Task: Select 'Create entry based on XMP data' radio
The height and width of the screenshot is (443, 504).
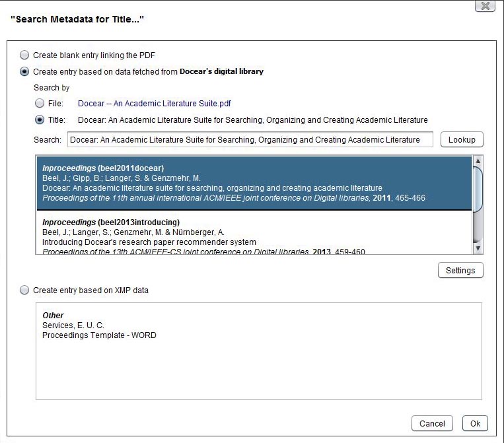Action: 24,290
